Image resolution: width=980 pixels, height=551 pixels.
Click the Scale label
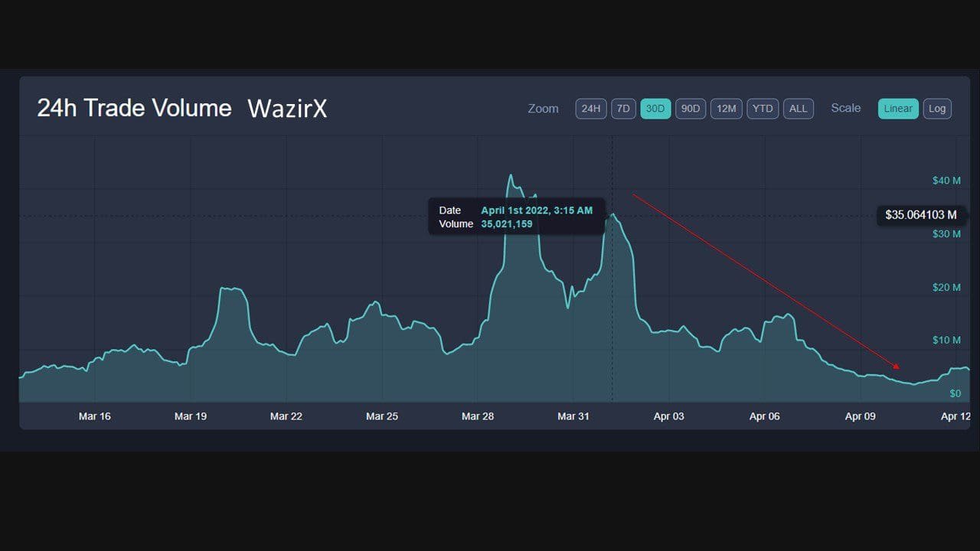point(845,108)
